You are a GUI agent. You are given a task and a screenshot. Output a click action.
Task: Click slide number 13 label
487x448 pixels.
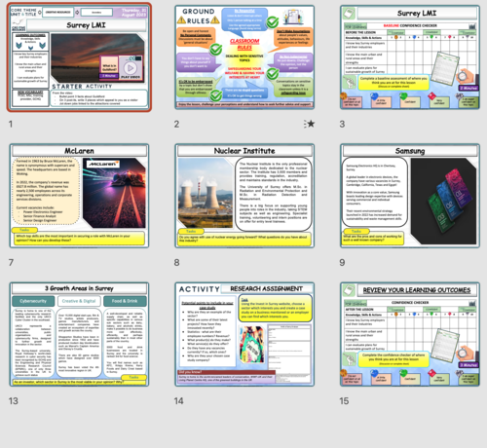pyautogui.click(x=14, y=401)
